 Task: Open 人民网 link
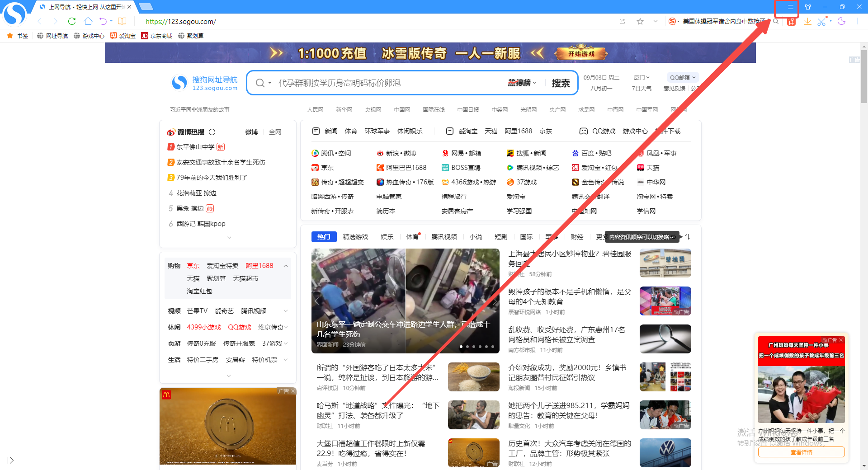pos(315,109)
